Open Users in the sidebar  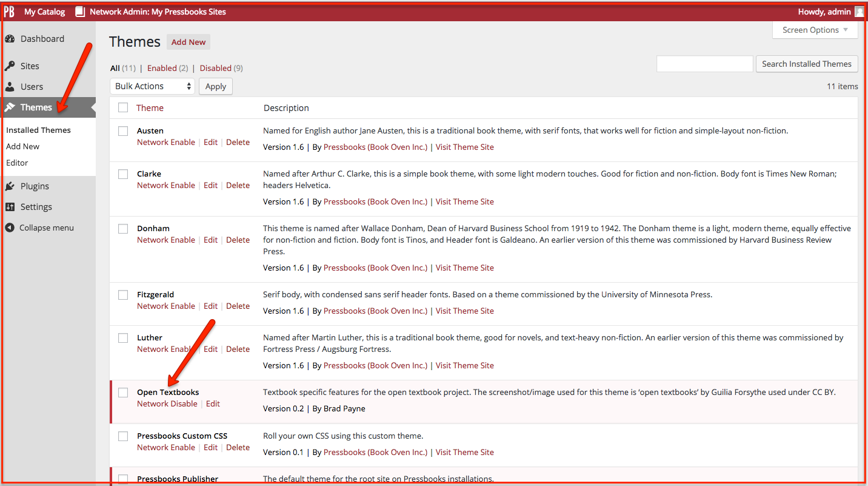pyautogui.click(x=32, y=87)
